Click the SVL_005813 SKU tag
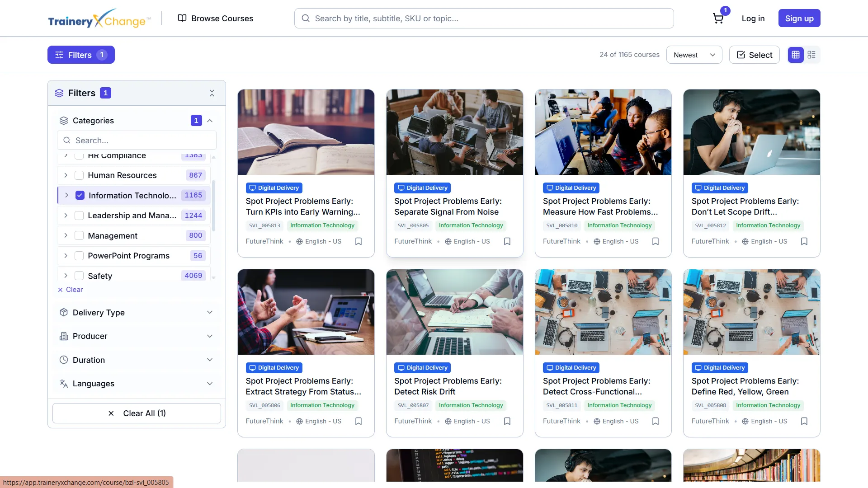868x488 pixels. (x=264, y=225)
